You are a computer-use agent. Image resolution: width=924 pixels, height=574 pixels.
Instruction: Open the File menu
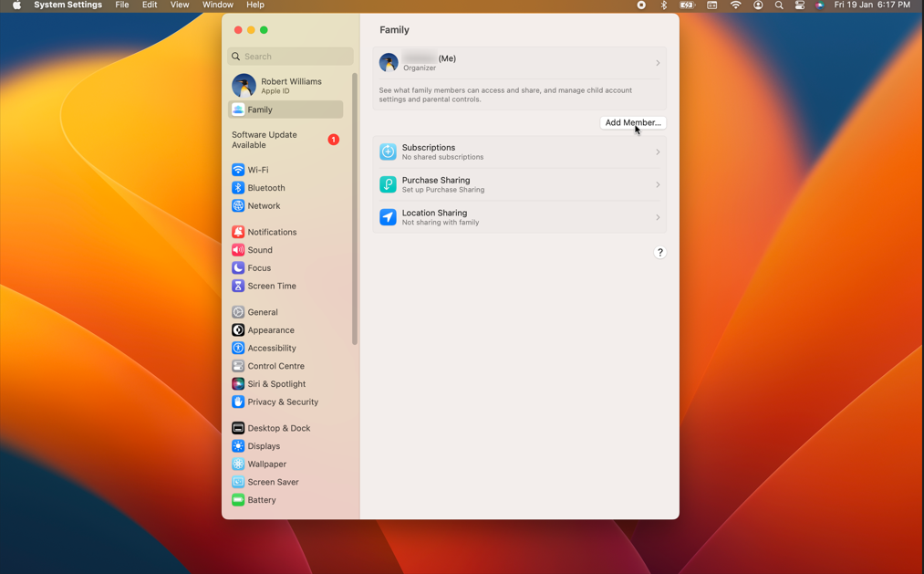[122, 5]
